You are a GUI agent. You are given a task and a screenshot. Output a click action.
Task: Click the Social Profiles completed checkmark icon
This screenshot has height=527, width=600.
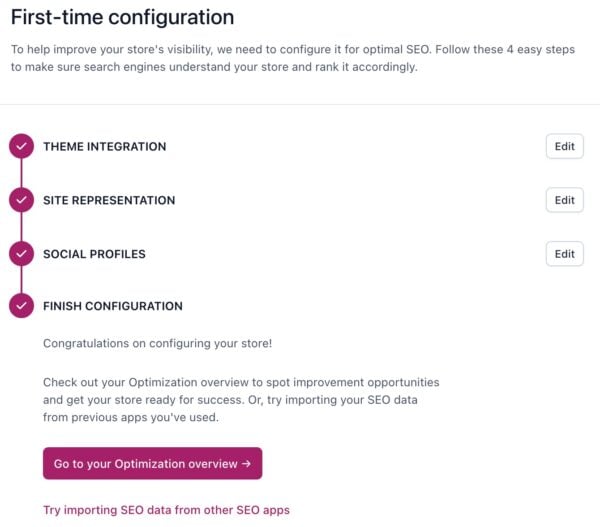[x=21, y=254]
